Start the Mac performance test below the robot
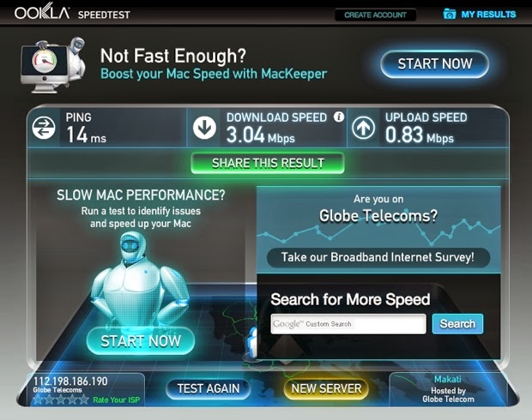The width and height of the screenshot is (532, 420). tap(141, 341)
